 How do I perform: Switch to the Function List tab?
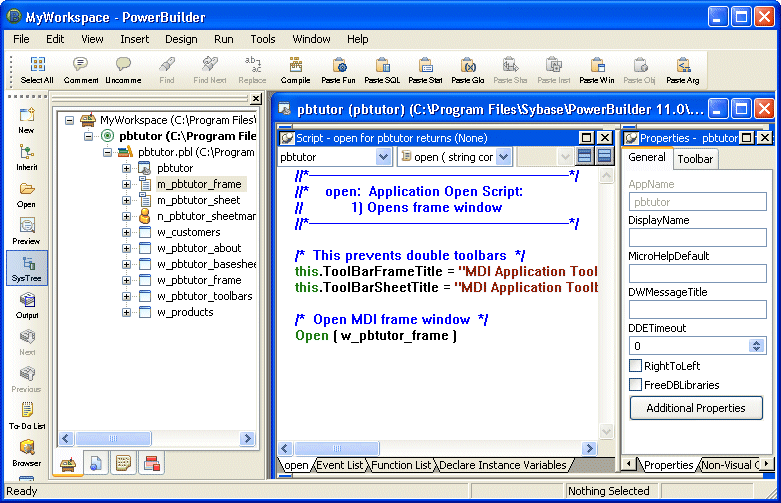[x=401, y=465]
